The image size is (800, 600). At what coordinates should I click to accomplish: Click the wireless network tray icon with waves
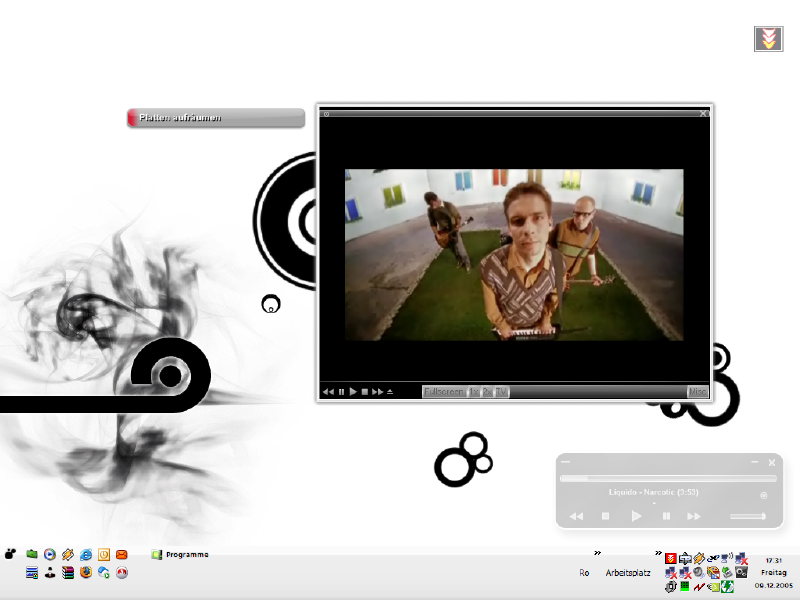[x=727, y=558]
